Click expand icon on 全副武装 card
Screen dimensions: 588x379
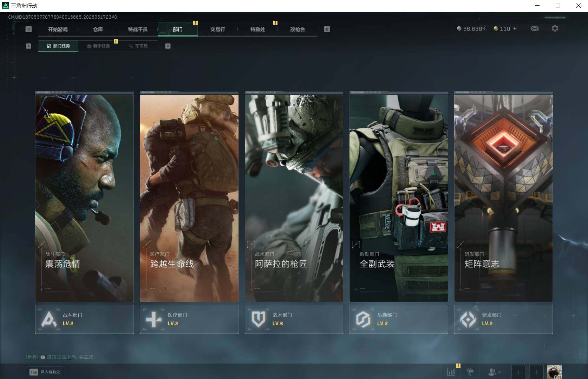tap(356, 244)
